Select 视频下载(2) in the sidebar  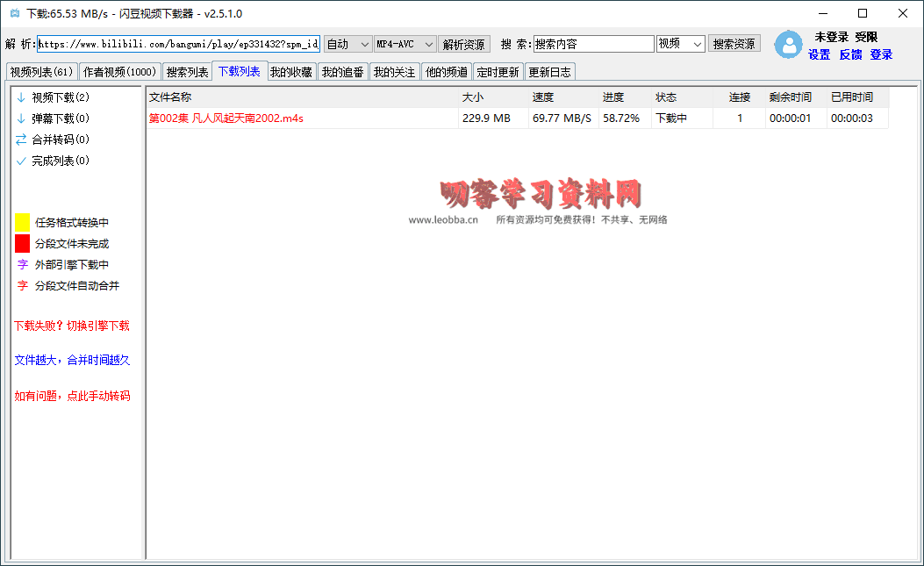click(61, 97)
